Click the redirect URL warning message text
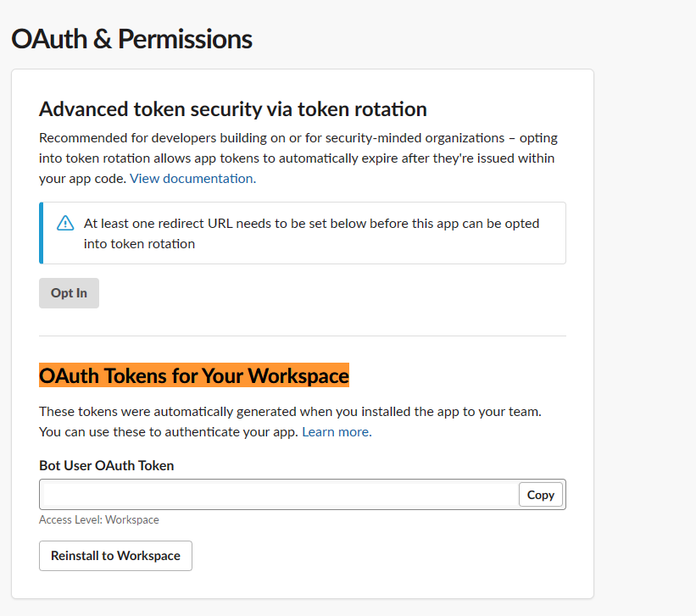 pos(311,225)
